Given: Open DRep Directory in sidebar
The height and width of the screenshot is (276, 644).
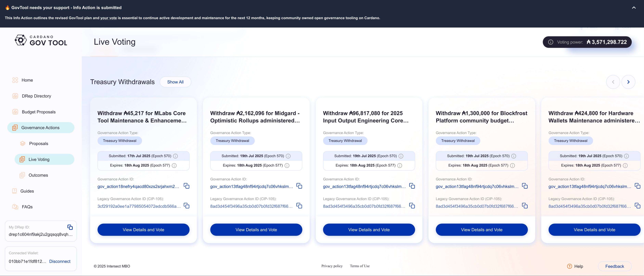Looking at the screenshot, I should [x=36, y=96].
